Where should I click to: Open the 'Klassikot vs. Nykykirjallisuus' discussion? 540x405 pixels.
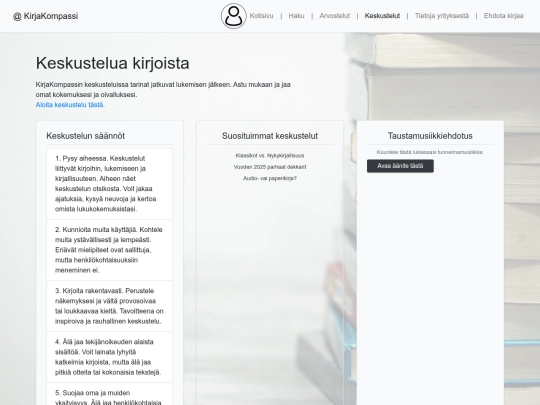click(270, 156)
